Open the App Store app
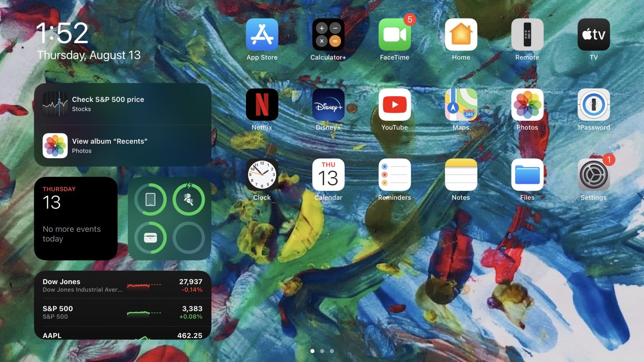 click(x=262, y=35)
